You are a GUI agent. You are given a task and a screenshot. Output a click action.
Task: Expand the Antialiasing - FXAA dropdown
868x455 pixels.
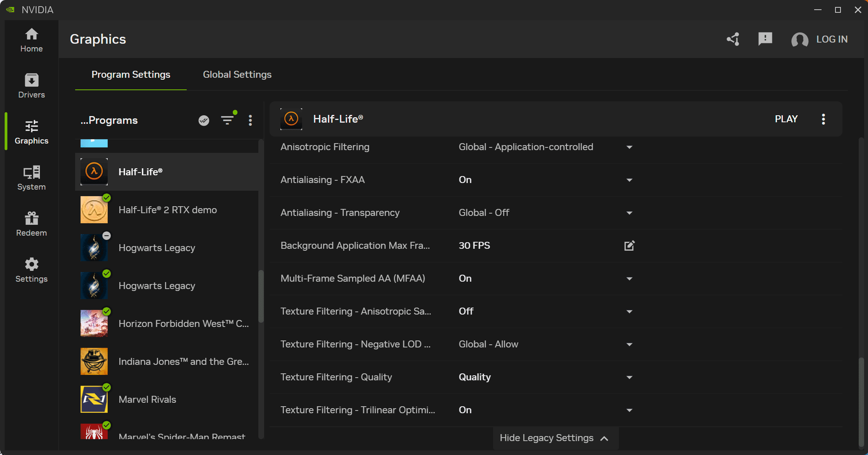pos(629,180)
